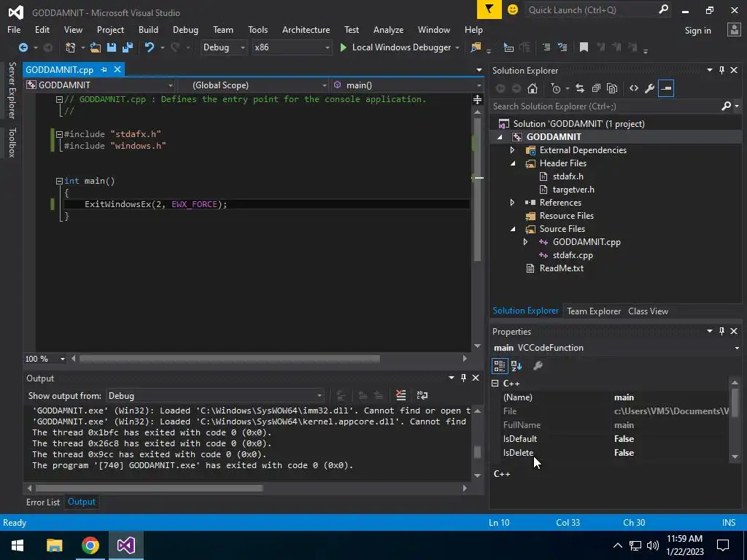
Task: Expand the References node
Action: pyautogui.click(x=513, y=203)
